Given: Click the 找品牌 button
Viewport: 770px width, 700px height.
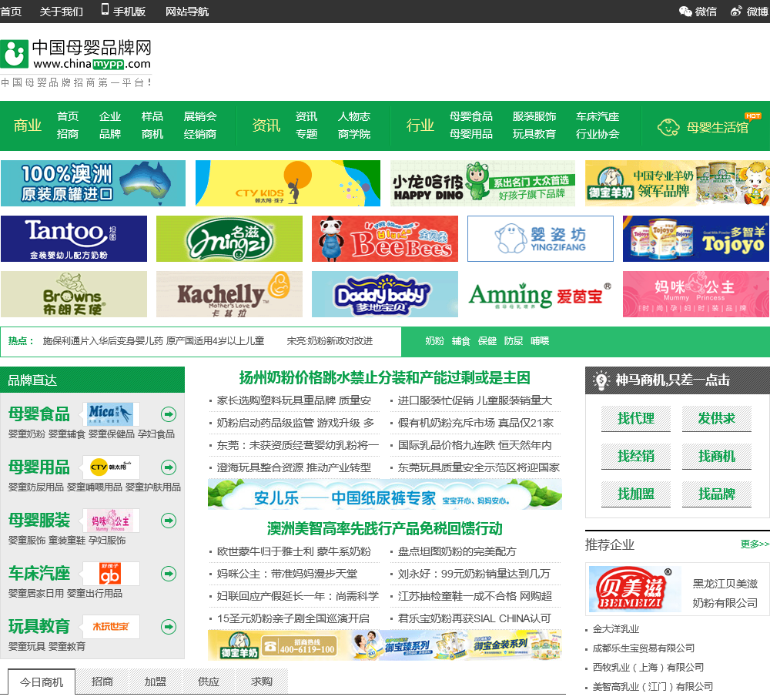Looking at the screenshot, I should (x=716, y=494).
